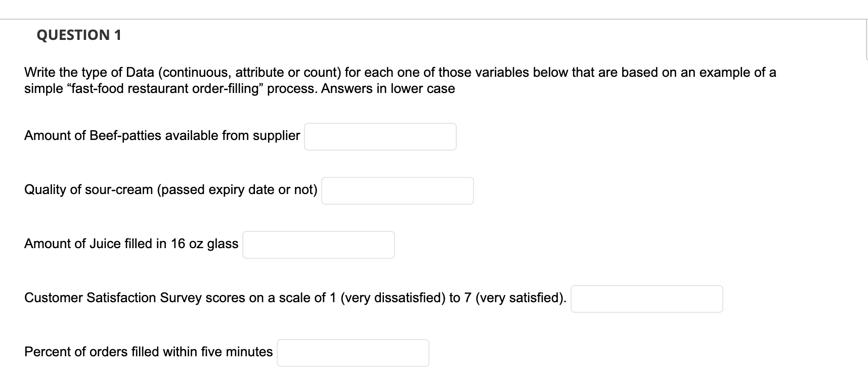
Task: Click the Quality of sour-cream label
Action: tap(171, 190)
